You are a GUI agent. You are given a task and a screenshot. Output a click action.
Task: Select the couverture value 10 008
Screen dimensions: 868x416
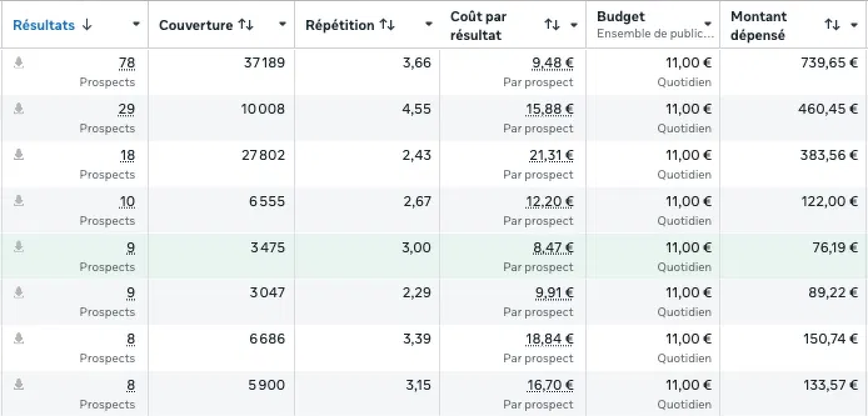point(263,109)
